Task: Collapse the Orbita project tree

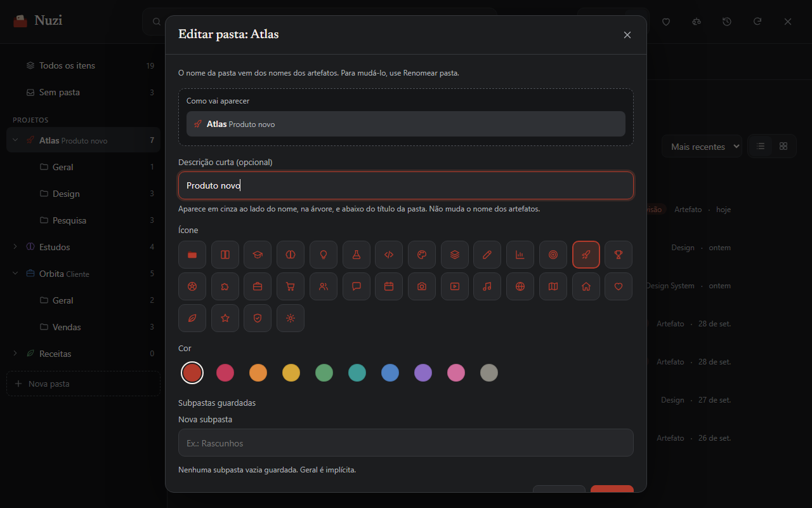Action: [15, 274]
